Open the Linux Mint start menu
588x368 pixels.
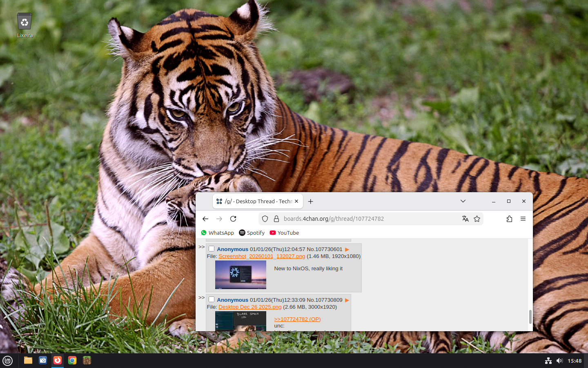pos(8,361)
